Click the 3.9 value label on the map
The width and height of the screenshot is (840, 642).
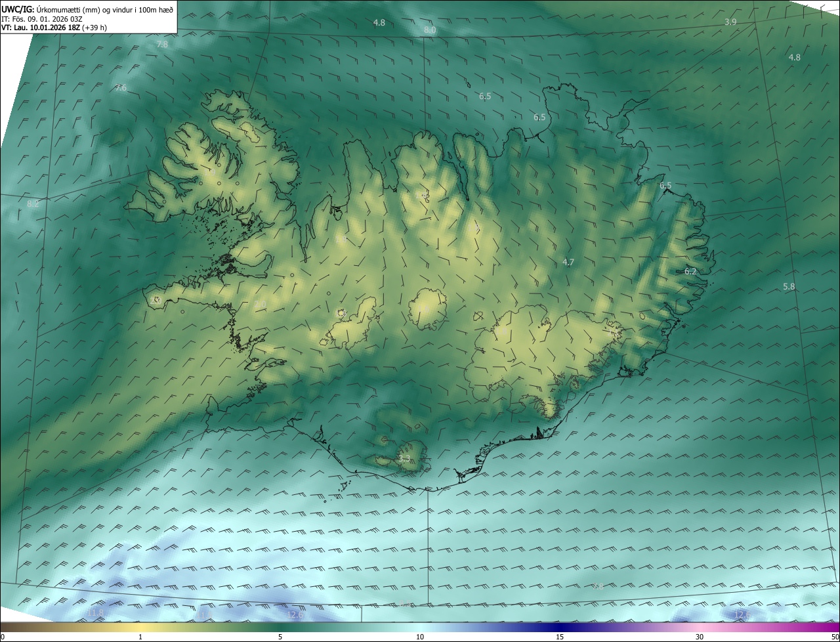(x=730, y=22)
